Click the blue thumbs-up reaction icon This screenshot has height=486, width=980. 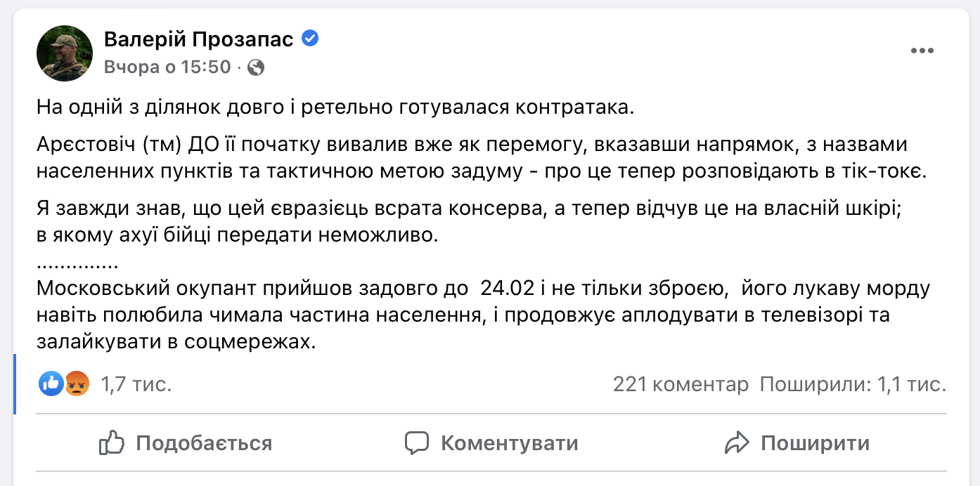[51, 383]
